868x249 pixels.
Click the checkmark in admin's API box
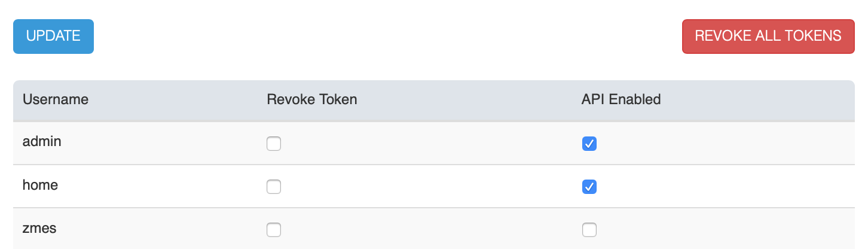[x=589, y=144]
